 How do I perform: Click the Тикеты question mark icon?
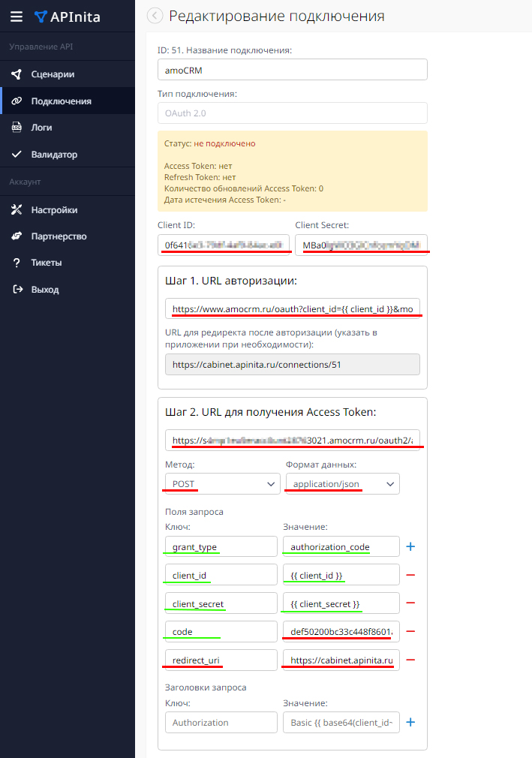[x=19, y=263]
